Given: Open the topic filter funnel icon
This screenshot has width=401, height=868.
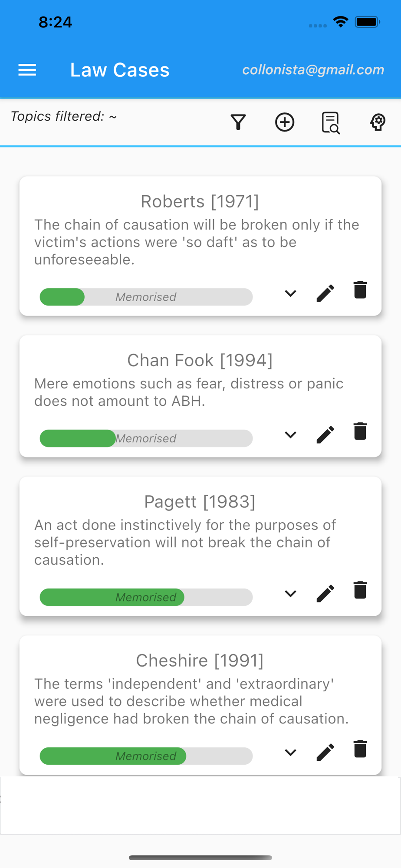Looking at the screenshot, I should coord(238,122).
